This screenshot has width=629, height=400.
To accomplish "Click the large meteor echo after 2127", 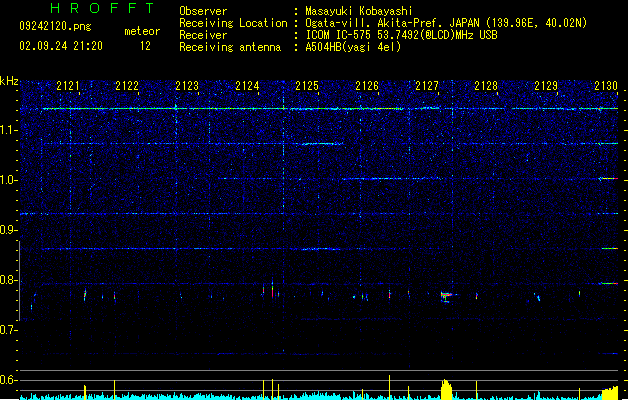I will pos(446,296).
